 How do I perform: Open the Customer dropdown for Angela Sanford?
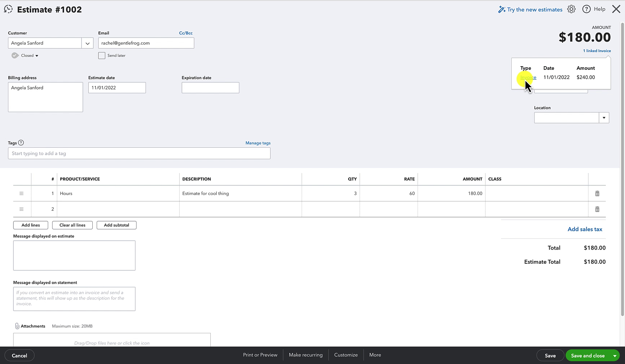point(87,43)
